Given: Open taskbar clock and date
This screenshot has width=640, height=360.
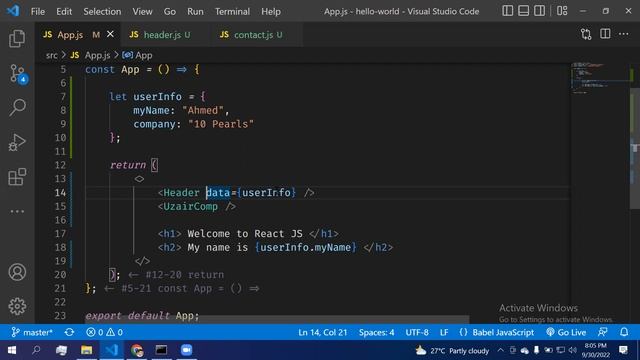Looking at the screenshot, I should pyautogui.click(x=596, y=350).
